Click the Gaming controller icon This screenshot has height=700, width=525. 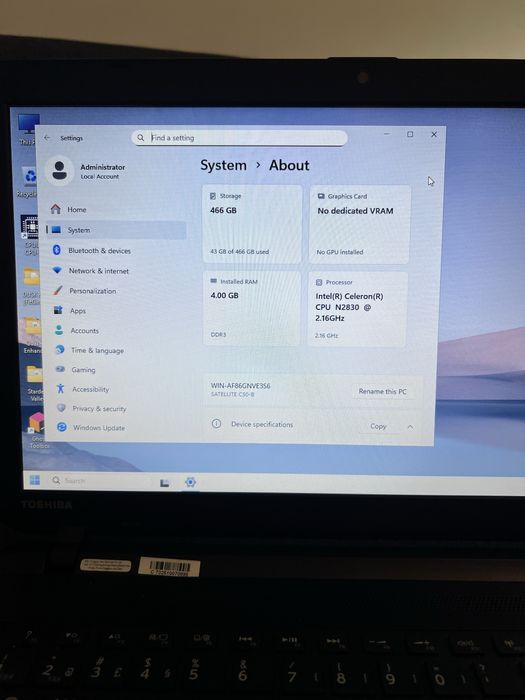pyautogui.click(x=60, y=369)
